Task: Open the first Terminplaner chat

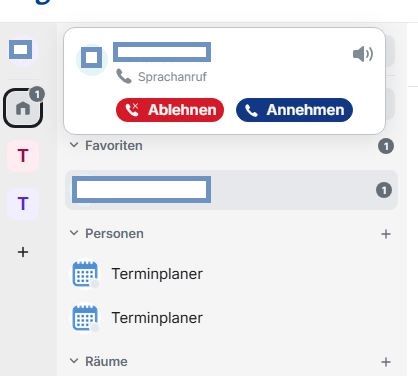Action: pos(231,274)
